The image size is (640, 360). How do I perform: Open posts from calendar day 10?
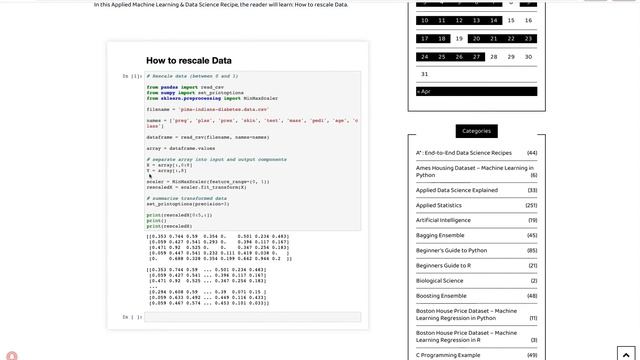pos(424,20)
